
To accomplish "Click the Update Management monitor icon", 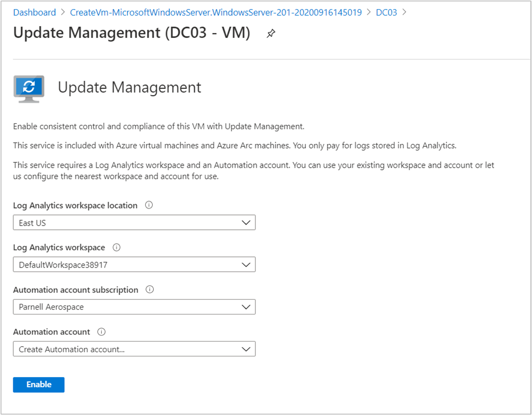I will 29,89.
